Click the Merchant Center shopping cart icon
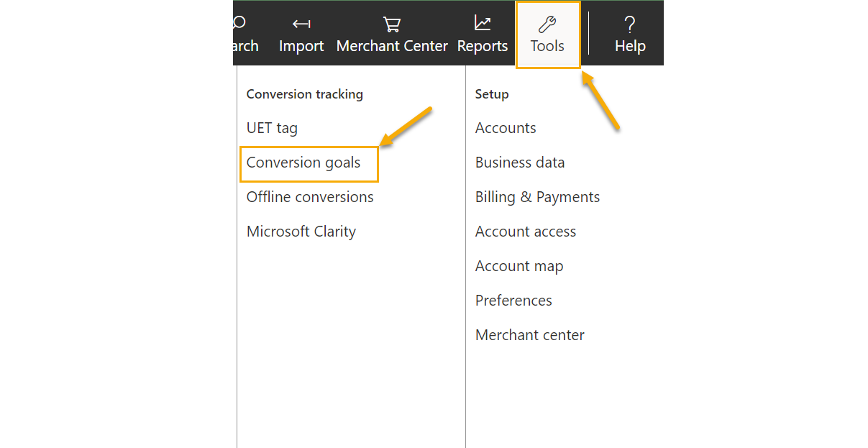Image resolution: width=868 pixels, height=448 pixels. coord(392,24)
